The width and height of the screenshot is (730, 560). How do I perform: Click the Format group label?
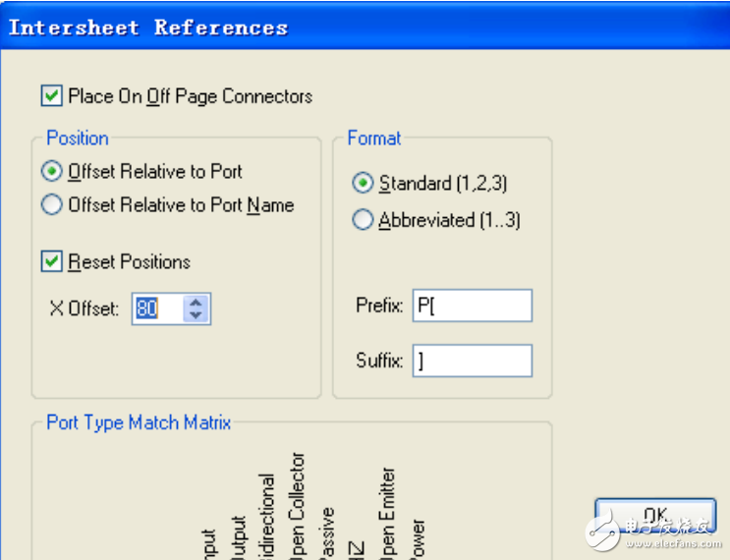coord(374,139)
